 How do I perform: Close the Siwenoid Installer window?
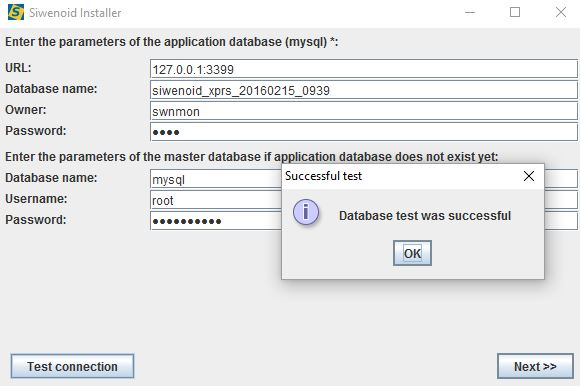click(x=561, y=12)
